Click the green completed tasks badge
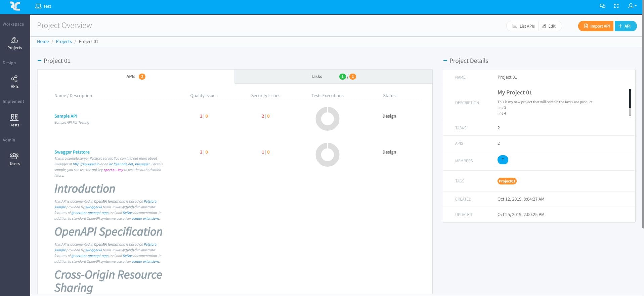644x296 pixels. pos(343,77)
